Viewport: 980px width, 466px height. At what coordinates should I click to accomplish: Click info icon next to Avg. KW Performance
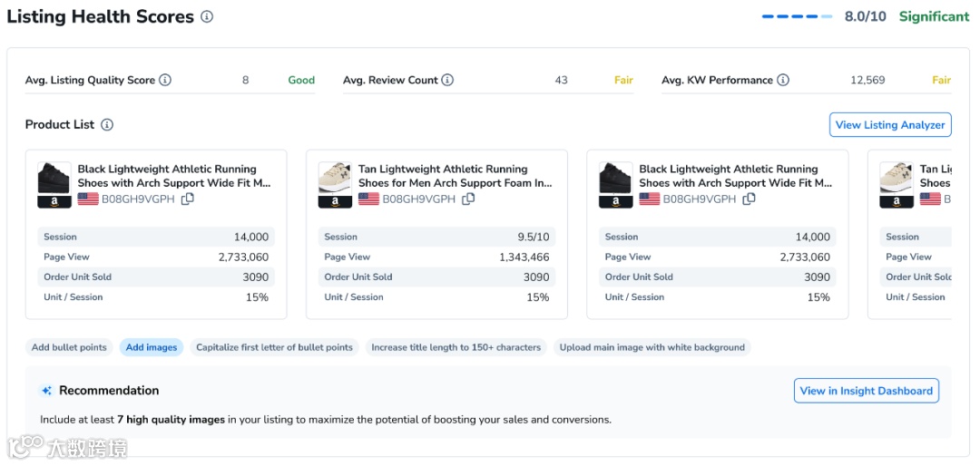(x=783, y=80)
